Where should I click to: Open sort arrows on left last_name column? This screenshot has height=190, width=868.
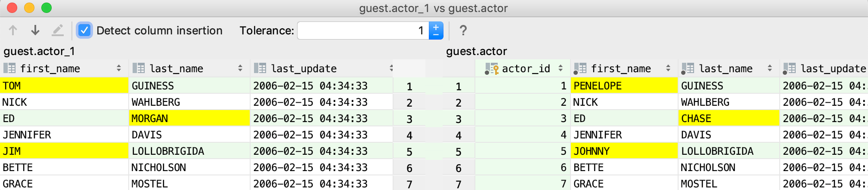pyautogui.click(x=240, y=68)
